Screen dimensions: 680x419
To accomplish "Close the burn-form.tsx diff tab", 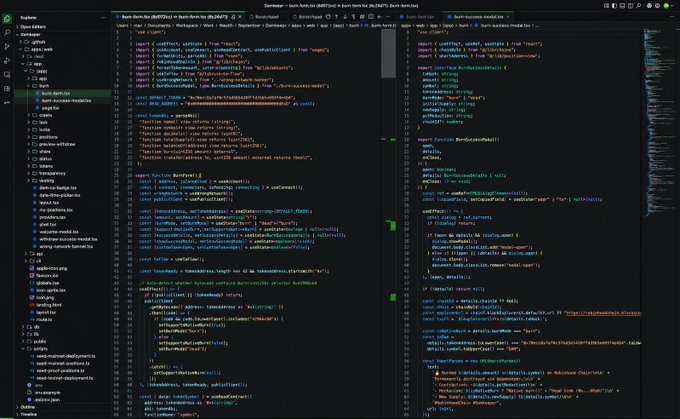I will pyautogui.click(x=240, y=17).
